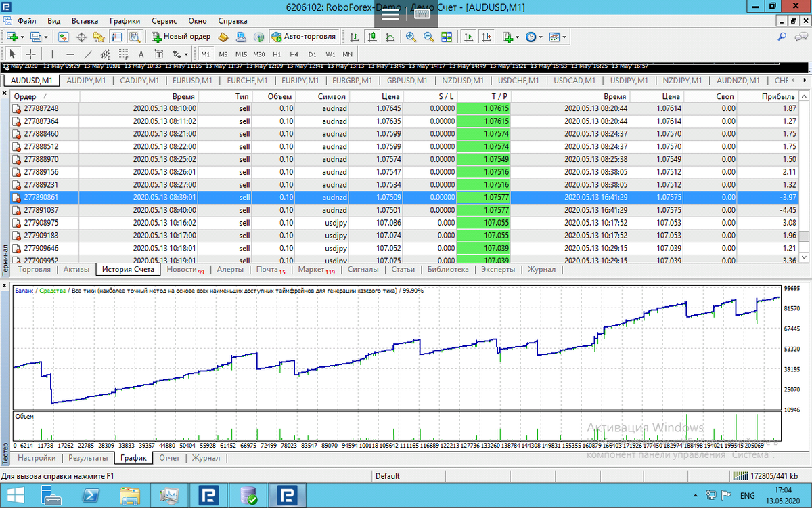Viewport: 812px width, 508px height.
Task: Open the Файл menu
Action: [27, 21]
